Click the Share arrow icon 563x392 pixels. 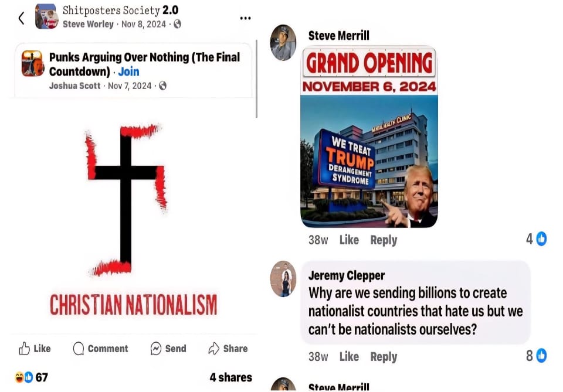click(x=214, y=348)
